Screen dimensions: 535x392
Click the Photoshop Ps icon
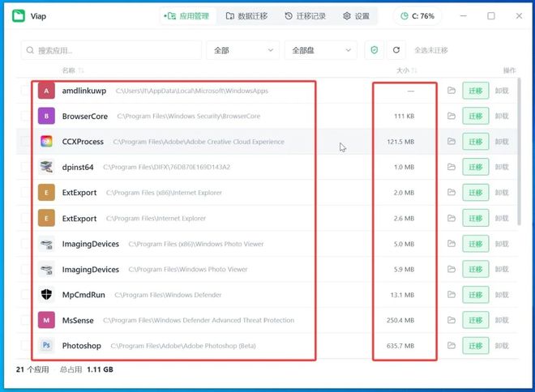click(46, 346)
